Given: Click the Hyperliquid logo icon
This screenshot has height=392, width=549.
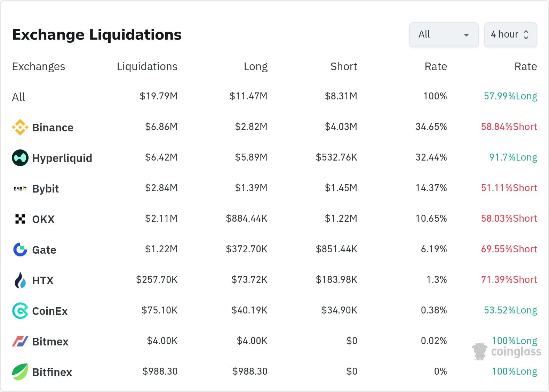Looking at the screenshot, I should point(20,158).
